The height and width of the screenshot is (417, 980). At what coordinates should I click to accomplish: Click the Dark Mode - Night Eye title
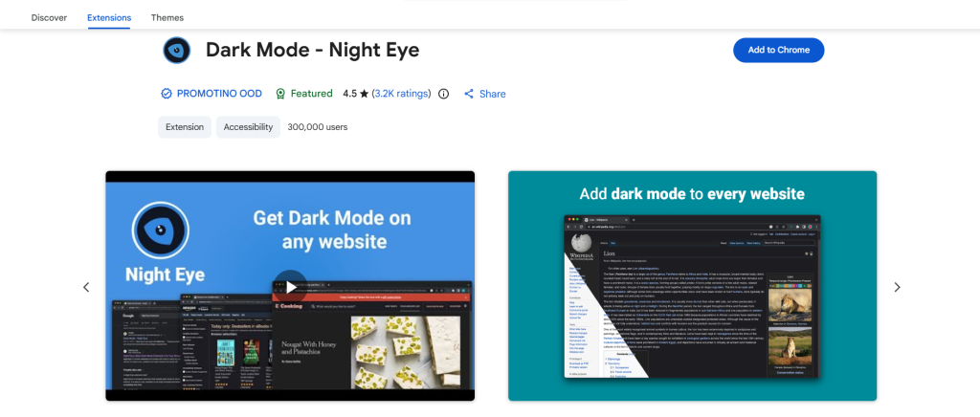click(313, 50)
